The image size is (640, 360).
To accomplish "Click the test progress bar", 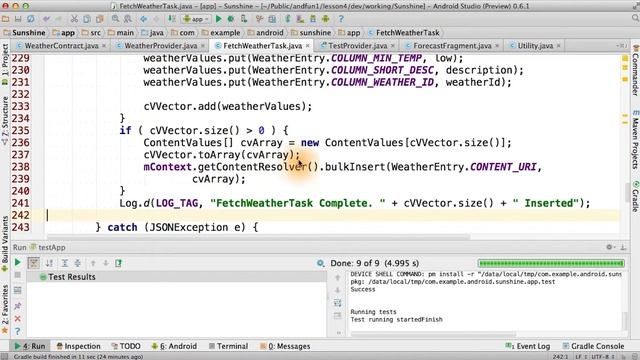I will pos(551,263).
